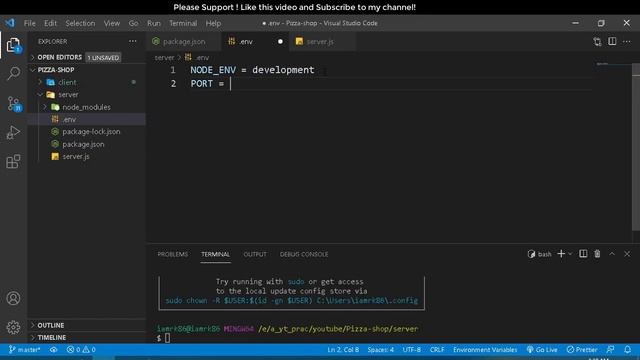
Task: Click Ln 2, Col 8 status item
Action: point(343,349)
